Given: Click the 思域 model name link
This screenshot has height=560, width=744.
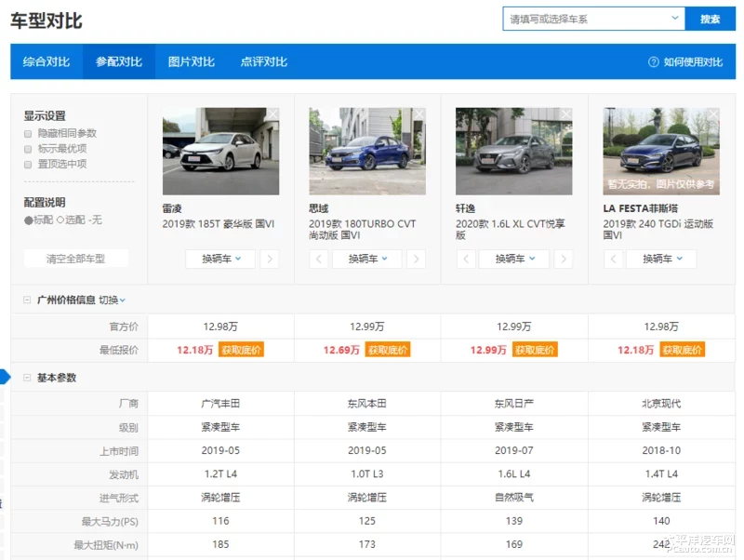Looking at the screenshot, I should [x=318, y=208].
